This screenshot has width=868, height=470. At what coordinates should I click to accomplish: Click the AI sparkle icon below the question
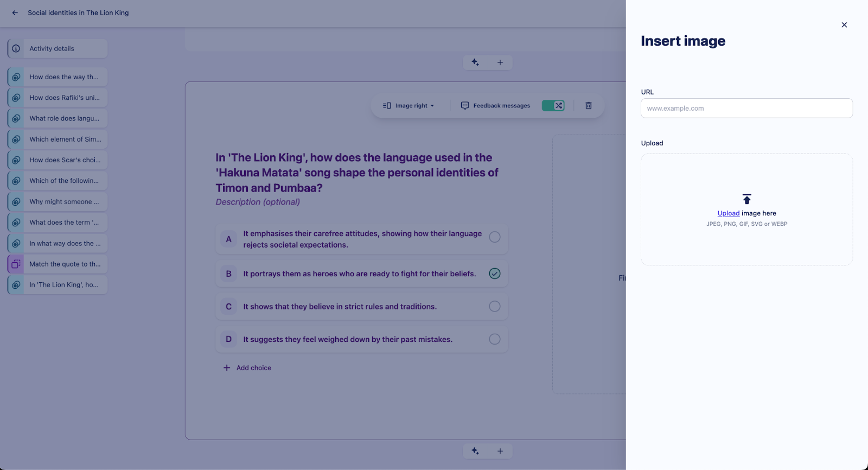[x=475, y=451]
